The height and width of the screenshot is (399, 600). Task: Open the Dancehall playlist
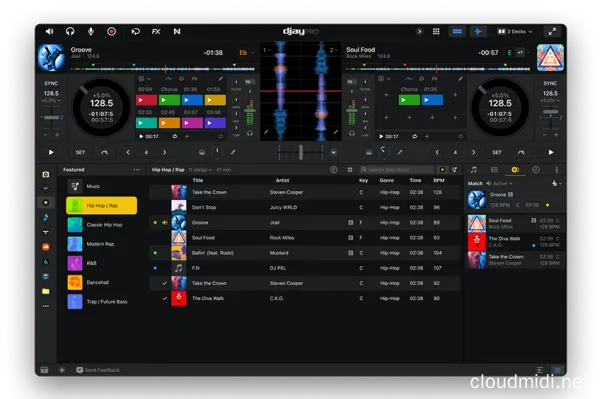tap(101, 282)
